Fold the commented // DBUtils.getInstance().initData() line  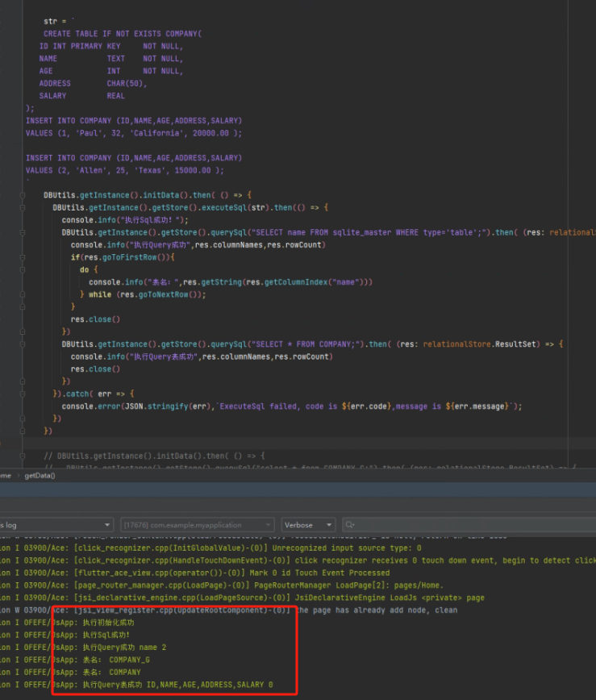pos(23,456)
